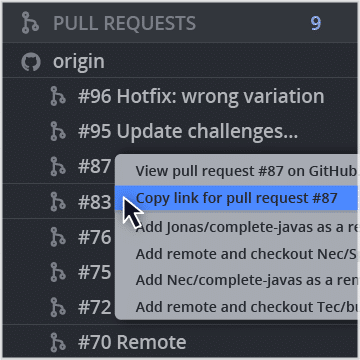Image resolution: width=360 pixels, height=360 pixels.
Task: Click the pull request icon for #72
Action: tap(58, 307)
